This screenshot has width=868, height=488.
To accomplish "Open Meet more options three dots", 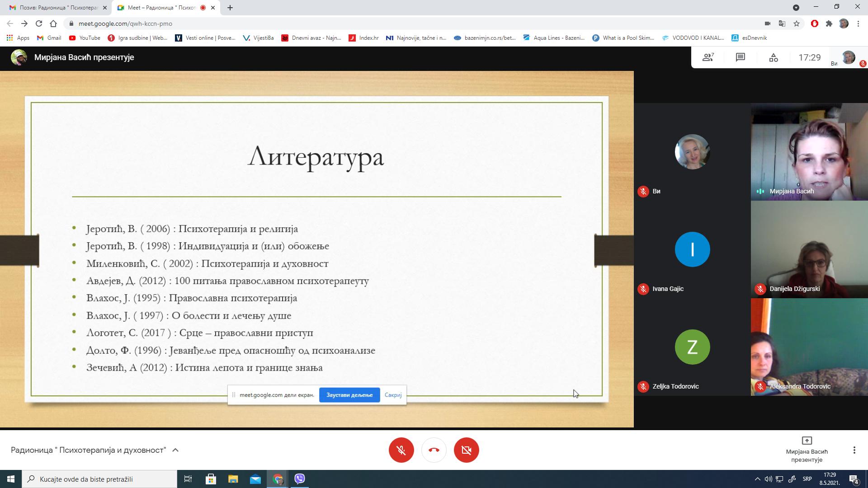I will tap(854, 450).
